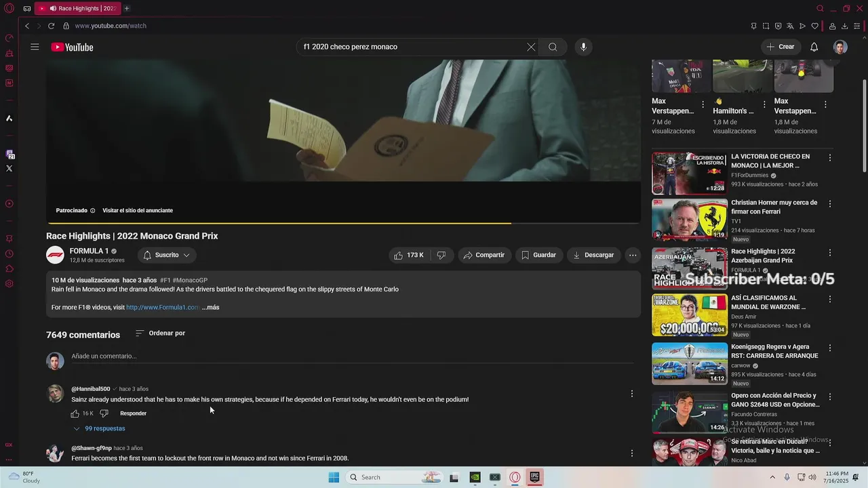Open weather widget showing 80°F Cloudy

pos(23,477)
